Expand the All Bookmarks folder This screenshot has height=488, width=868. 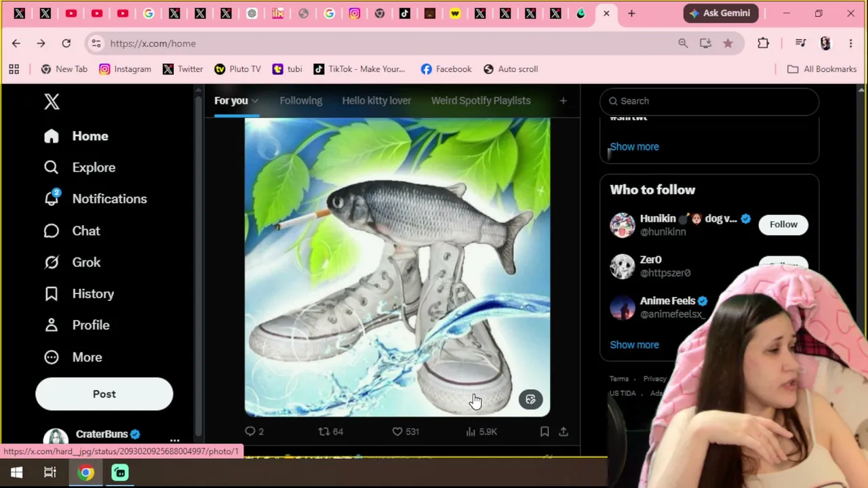822,69
